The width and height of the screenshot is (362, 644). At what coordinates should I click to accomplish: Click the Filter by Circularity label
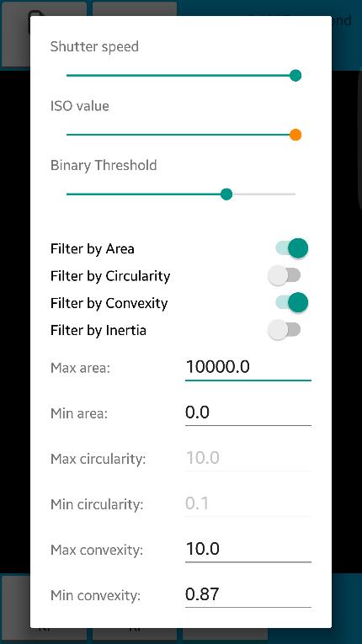[x=110, y=276]
